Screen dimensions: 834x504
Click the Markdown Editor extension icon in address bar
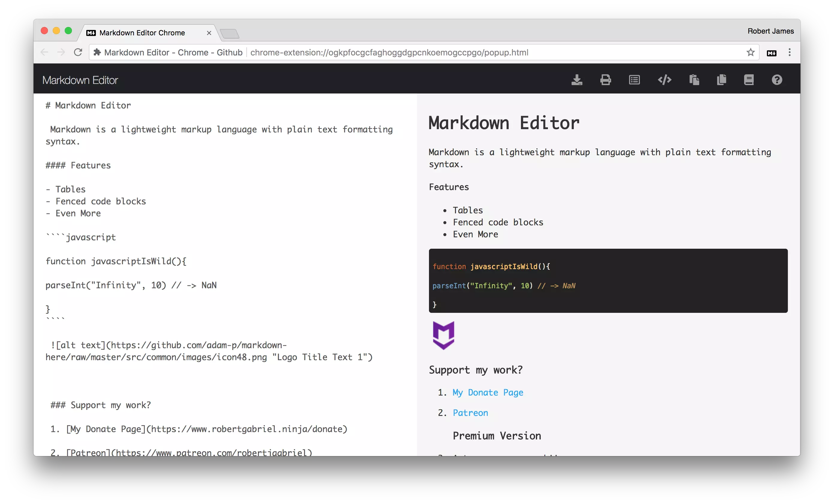pos(771,52)
